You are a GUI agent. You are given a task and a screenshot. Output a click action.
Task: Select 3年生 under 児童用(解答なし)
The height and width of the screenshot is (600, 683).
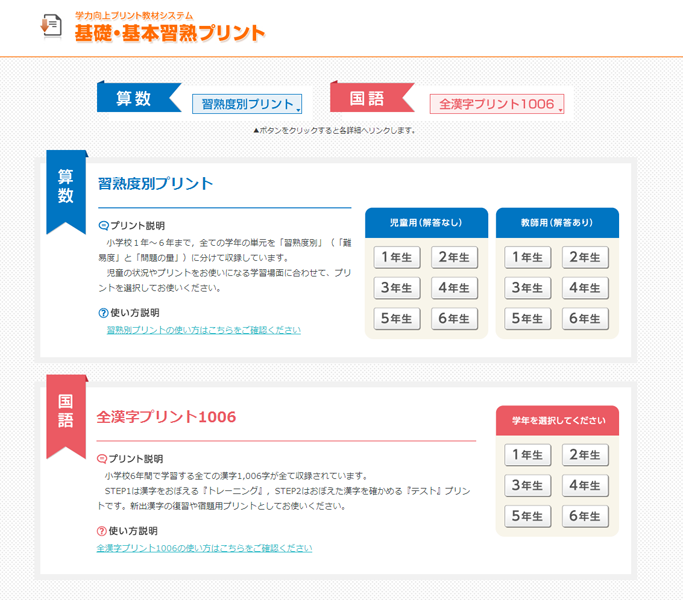397,288
